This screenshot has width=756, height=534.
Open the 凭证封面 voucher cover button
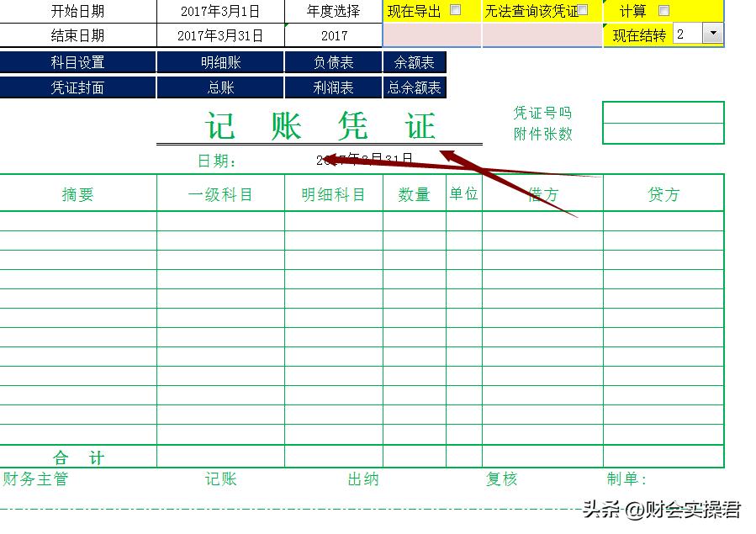point(77,87)
